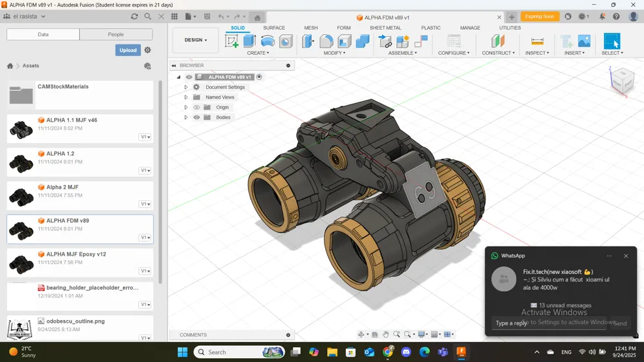The image size is (644, 362).
Task: Close the data panel with X icon
Action: tap(161, 17)
